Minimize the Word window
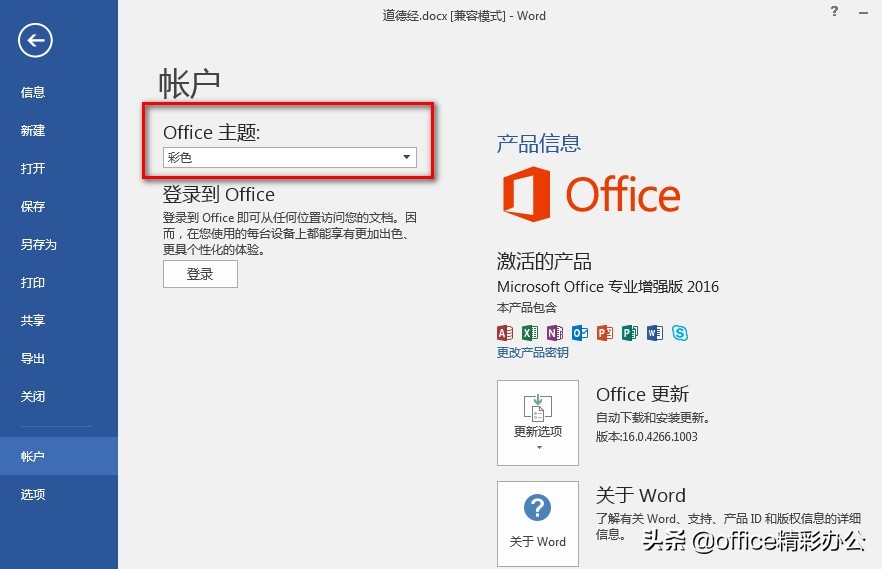This screenshot has height=569, width=882. (x=863, y=12)
